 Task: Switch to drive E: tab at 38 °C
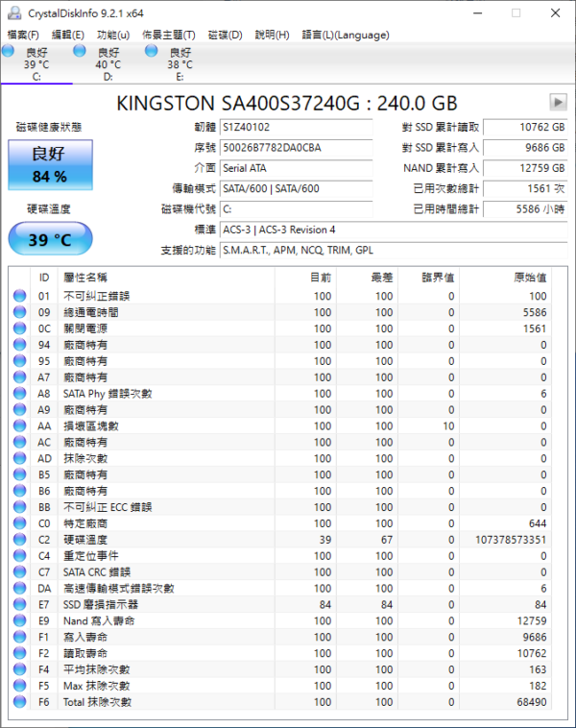(x=180, y=64)
